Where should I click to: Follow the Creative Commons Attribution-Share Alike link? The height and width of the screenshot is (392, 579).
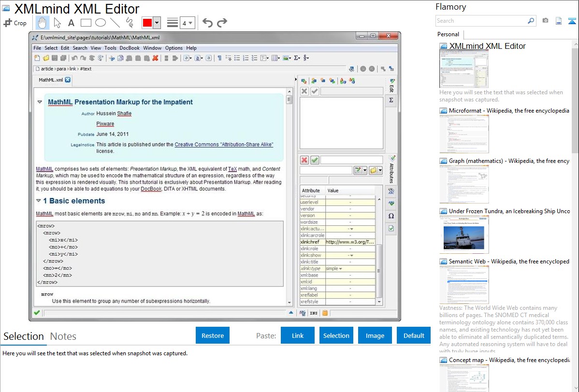point(224,145)
